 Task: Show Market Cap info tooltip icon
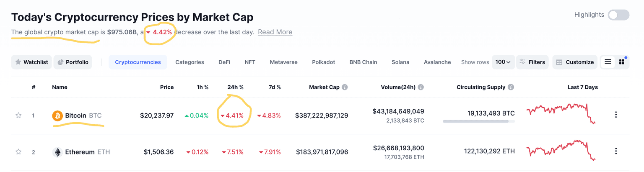pyautogui.click(x=345, y=87)
